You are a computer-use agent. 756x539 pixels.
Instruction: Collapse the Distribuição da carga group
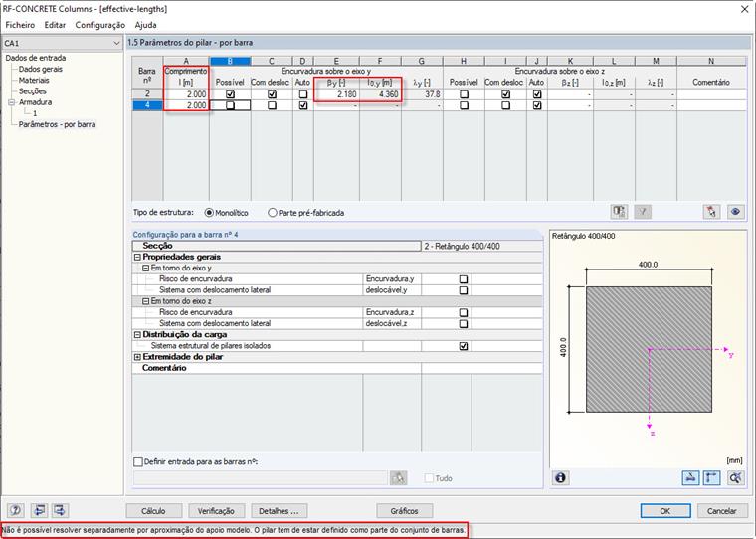tap(137, 334)
